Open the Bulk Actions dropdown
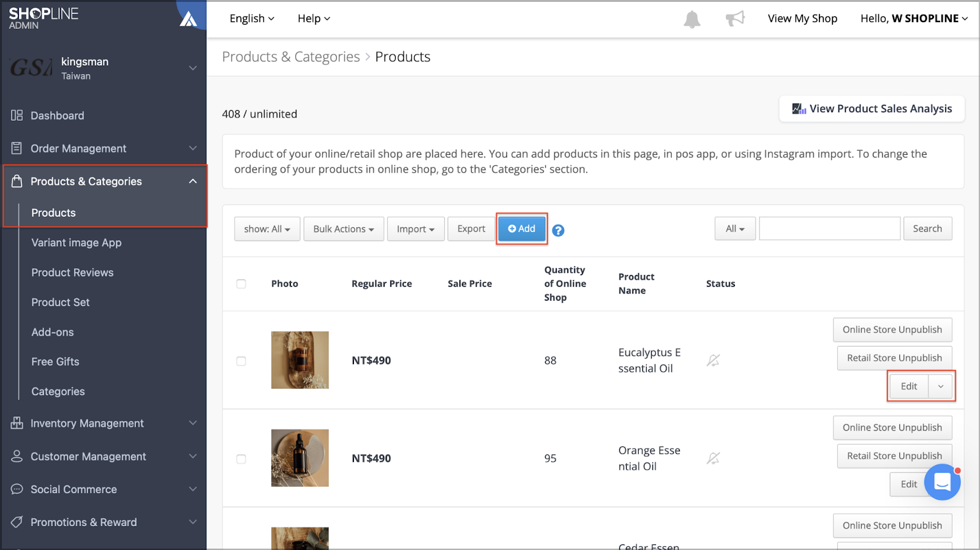This screenshot has height=550, width=980. 344,229
